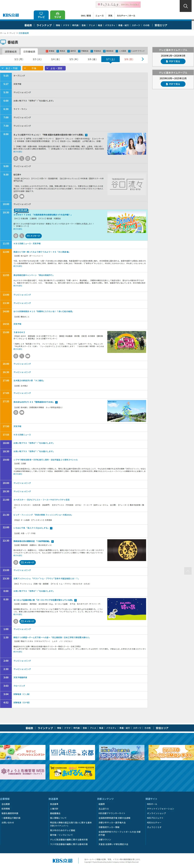The height and width of the screenshot is (868, 194).
Task: Open X icon for きょうと経済テラス キュンと!
Action: (x=22, y=158)
